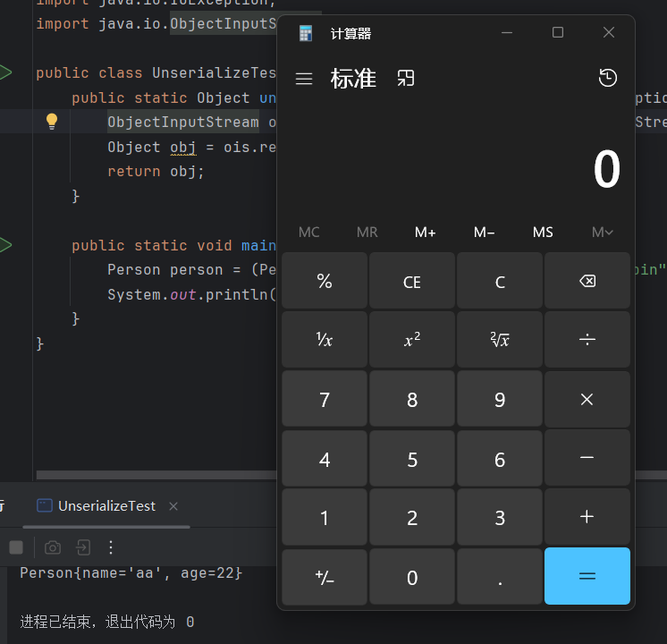The image size is (667, 644).
Task: Open the calculator navigation hamburger menu
Action: [x=304, y=79]
